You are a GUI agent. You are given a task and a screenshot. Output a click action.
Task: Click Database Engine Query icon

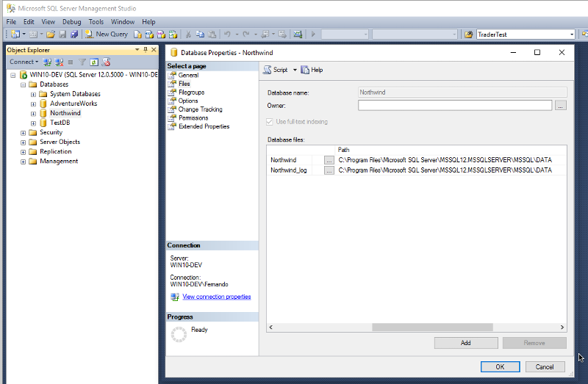137,35
